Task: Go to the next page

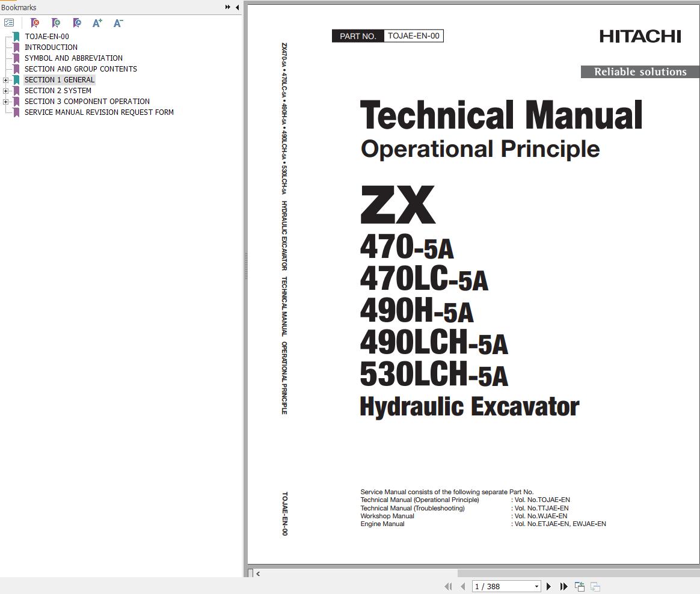Action: click(548, 586)
